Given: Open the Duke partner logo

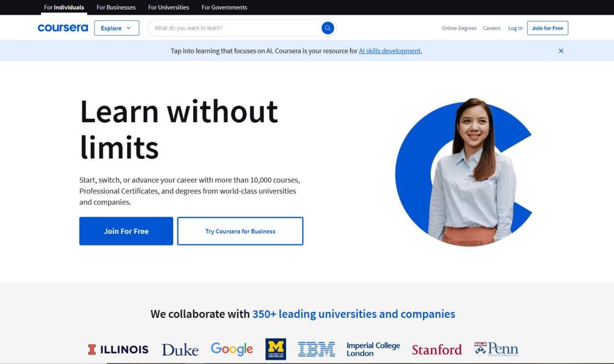Looking at the screenshot, I should click(x=180, y=349).
